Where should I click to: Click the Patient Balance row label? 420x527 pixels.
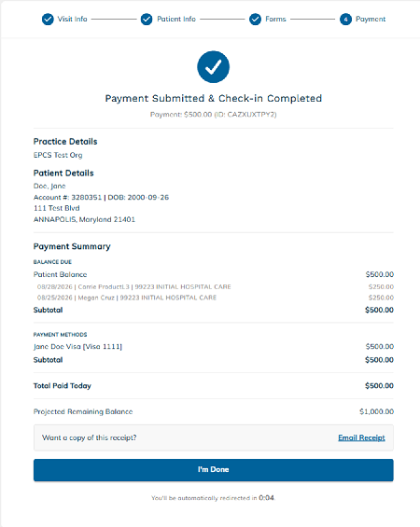tap(60, 274)
